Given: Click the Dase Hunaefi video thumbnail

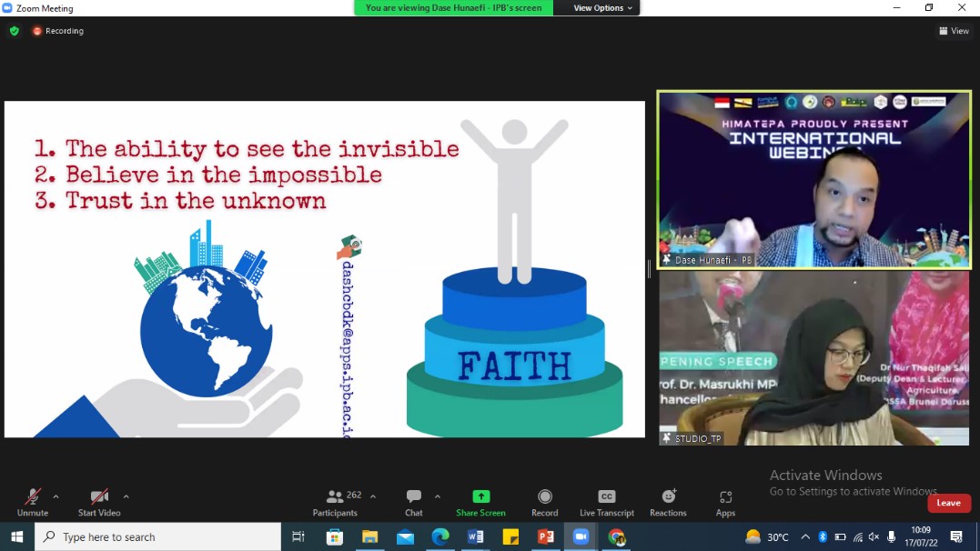Looking at the screenshot, I should (813, 179).
